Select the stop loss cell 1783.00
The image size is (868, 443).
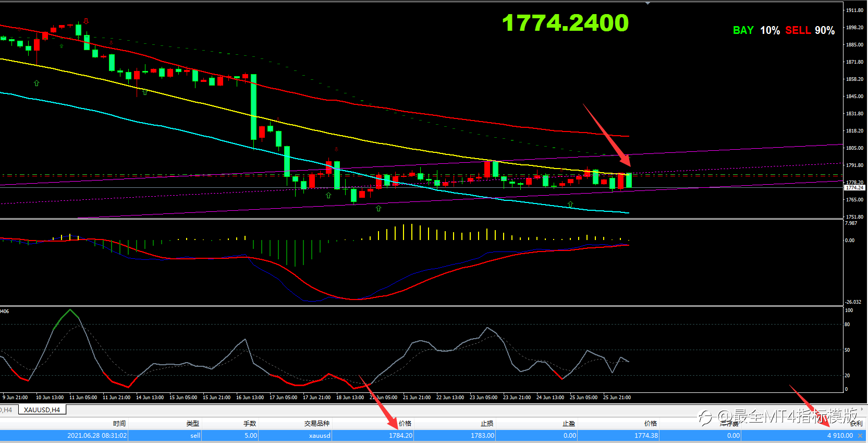pos(482,435)
